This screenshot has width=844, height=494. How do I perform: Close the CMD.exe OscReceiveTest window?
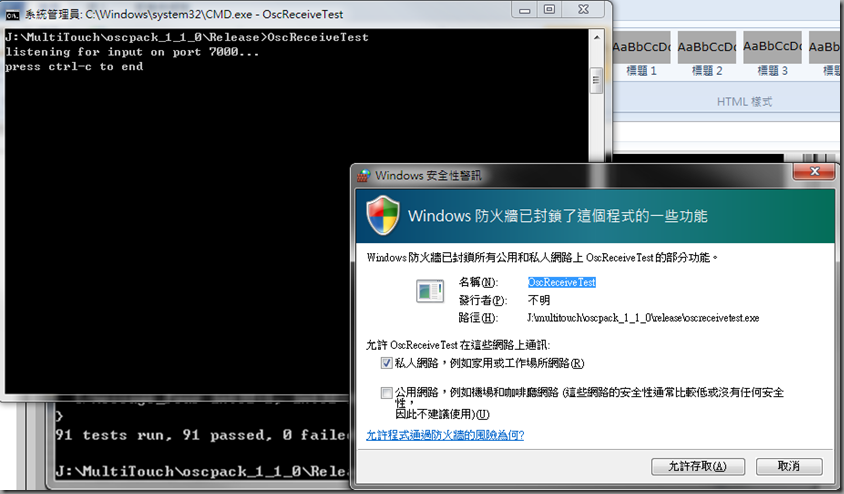tap(583, 10)
